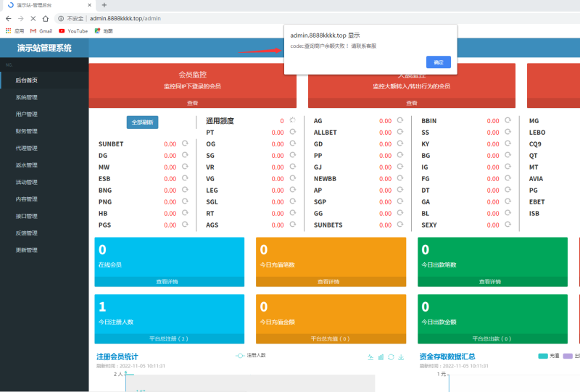Open the YouTube bookmark
The height and width of the screenshot is (392, 580).
73,31
